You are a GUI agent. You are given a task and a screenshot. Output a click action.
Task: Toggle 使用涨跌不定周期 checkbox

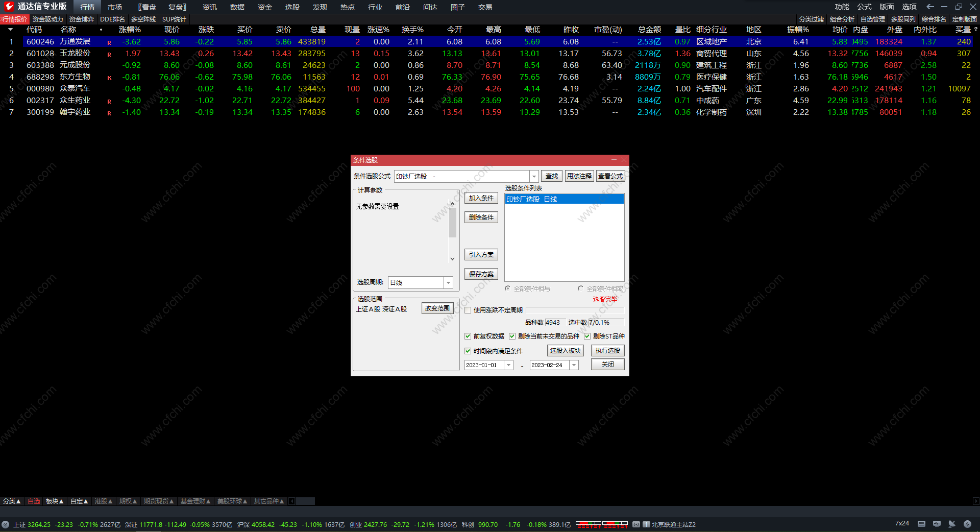click(468, 310)
